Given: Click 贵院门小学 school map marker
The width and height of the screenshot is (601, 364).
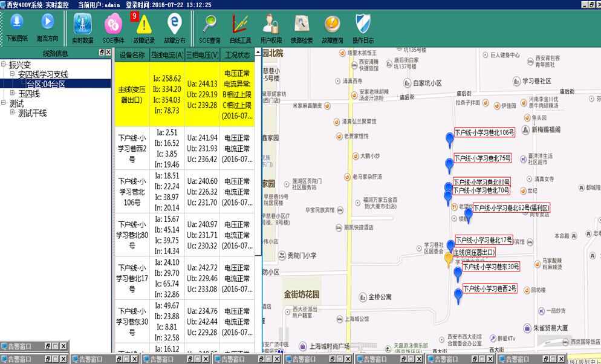Looking at the screenshot, I should pyautogui.click(x=282, y=256).
